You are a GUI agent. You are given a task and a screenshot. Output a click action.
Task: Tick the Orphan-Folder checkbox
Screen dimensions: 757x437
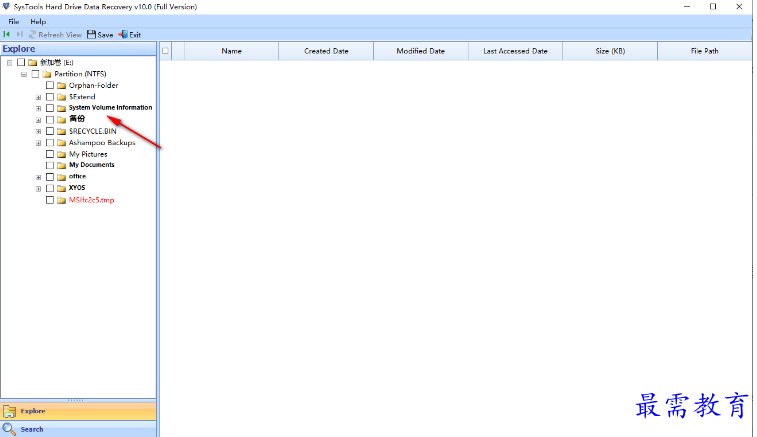pyautogui.click(x=50, y=85)
